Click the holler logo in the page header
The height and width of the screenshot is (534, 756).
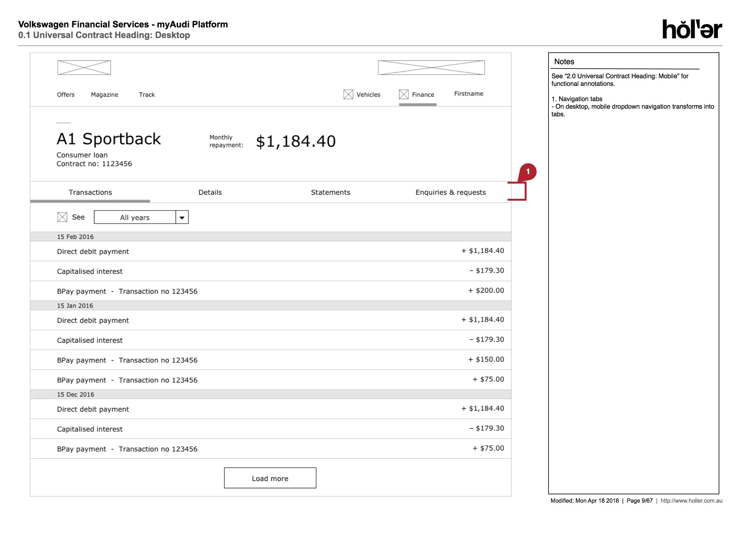(692, 29)
